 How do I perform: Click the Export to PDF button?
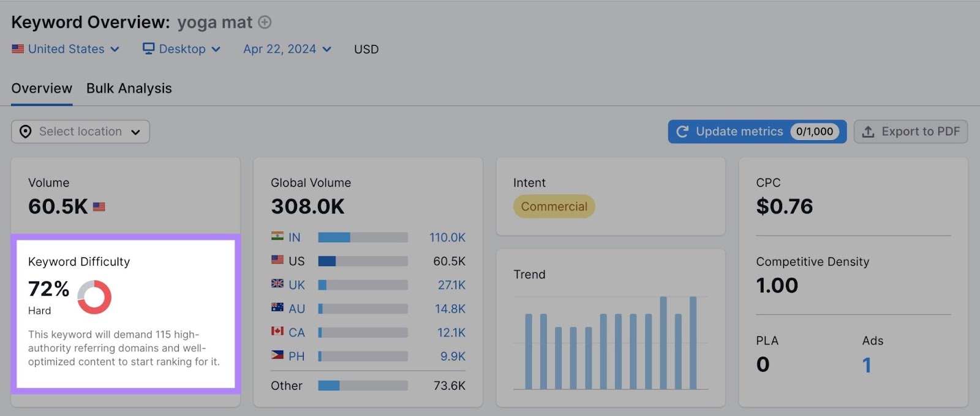911,132
